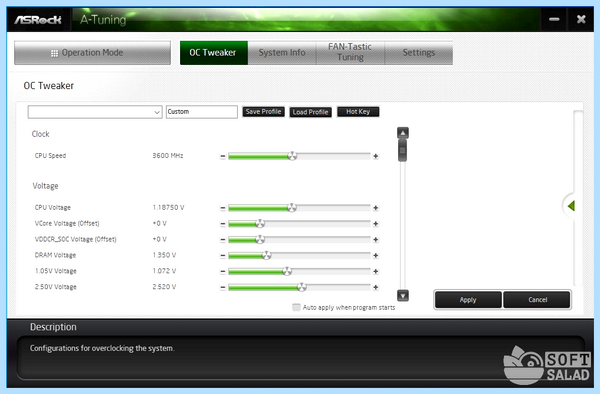The image size is (600, 394).
Task: Click the scroll down arrow of settings list
Action: pyautogui.click(x=403, y=295)
